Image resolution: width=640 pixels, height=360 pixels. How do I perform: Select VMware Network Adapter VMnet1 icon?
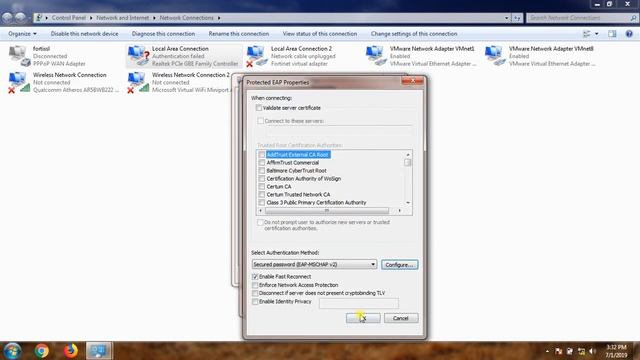[376, 56]
